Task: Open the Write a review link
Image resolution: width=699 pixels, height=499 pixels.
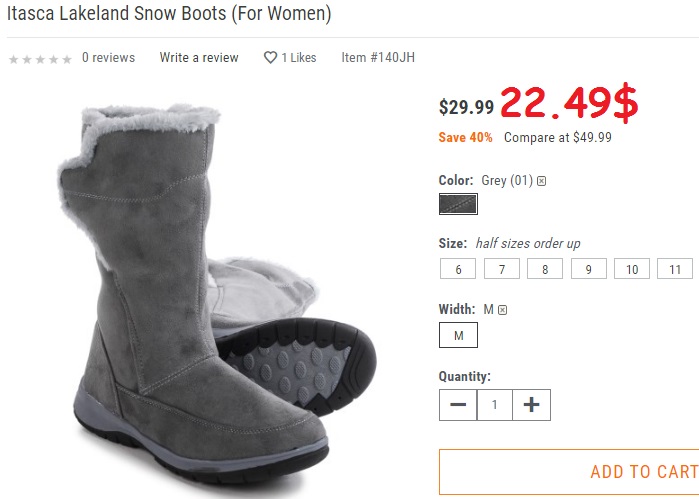Action: tap(199, 58)
